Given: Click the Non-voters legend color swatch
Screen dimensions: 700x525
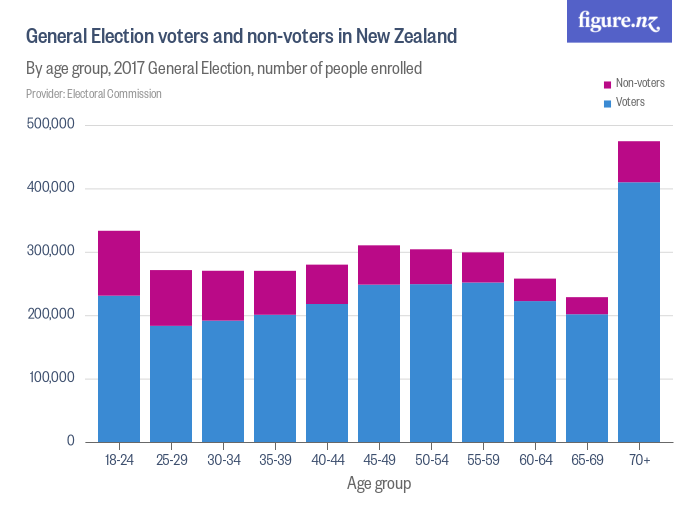Looking at the screenshot, I should point(607,84).
